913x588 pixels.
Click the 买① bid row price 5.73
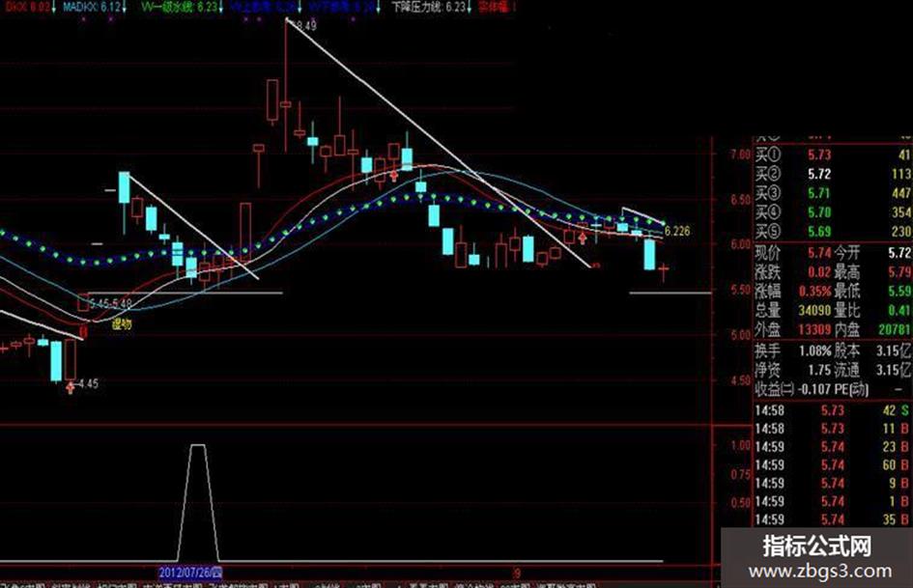tap(819, 154)
